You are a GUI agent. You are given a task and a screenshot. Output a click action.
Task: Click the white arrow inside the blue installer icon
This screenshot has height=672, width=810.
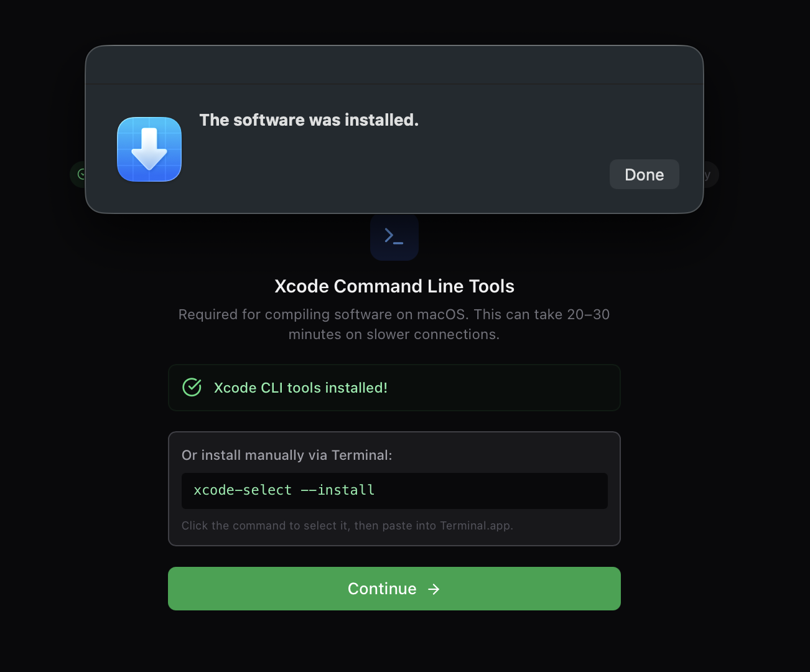pos(149,149)
